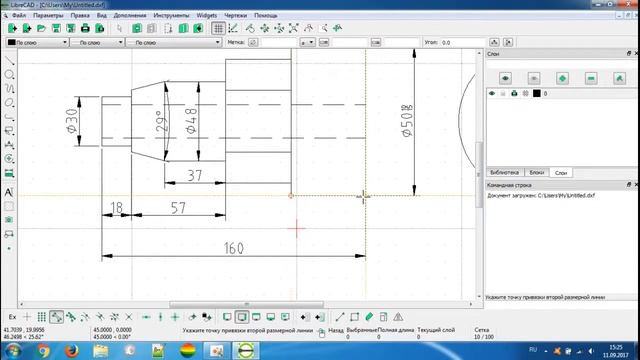
Task: Click the Назад label in status bar
Action: pos(336,330)
